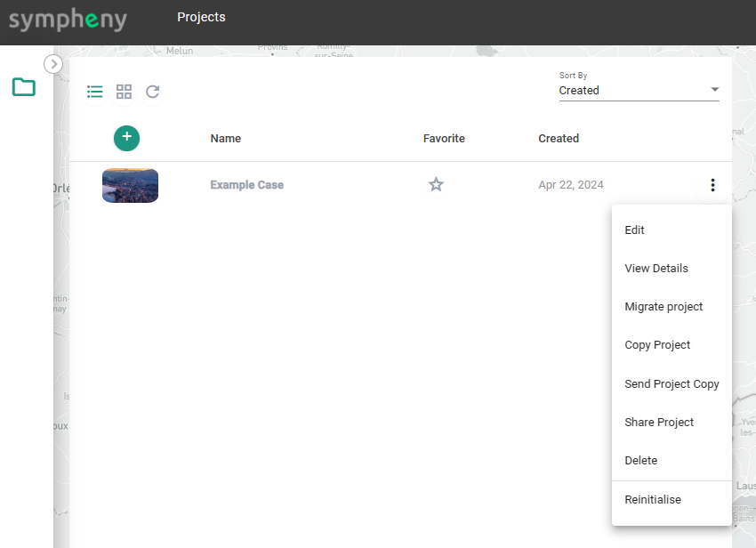The width and height of the screenshot is (756, 548).
Task: Click the Sort By dropdown arrow
Action: coord(714,90)
